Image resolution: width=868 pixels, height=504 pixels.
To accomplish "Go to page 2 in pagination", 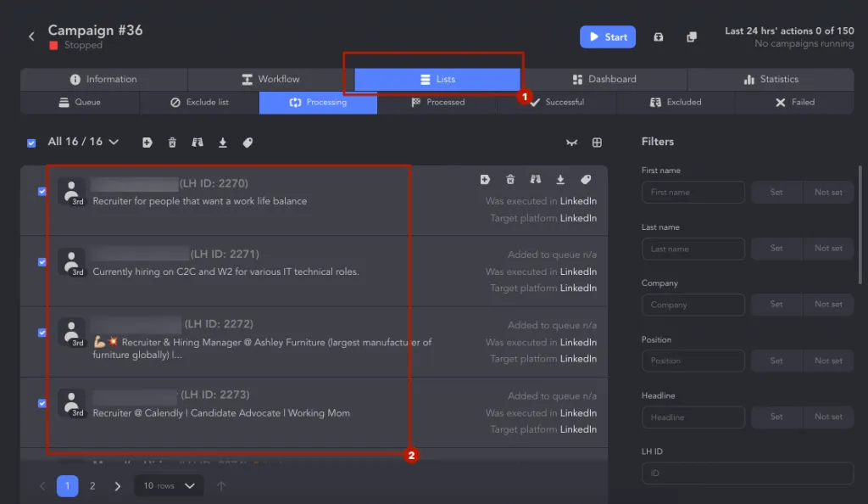I will (x=92, y=486).
